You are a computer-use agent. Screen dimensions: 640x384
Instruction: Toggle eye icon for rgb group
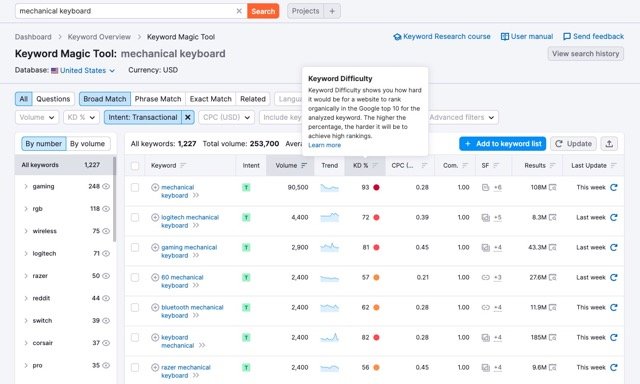(106, 209)
